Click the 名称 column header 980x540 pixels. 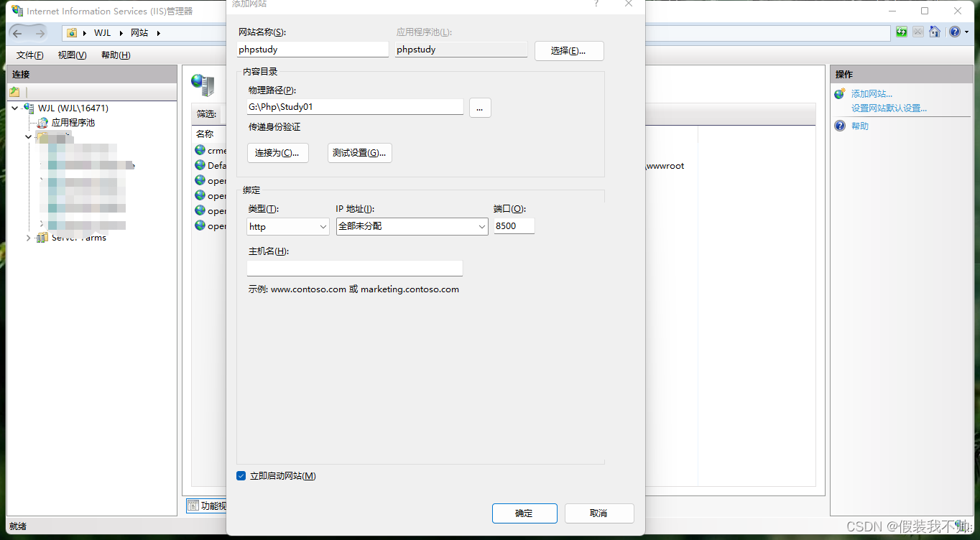coord(205,134)
